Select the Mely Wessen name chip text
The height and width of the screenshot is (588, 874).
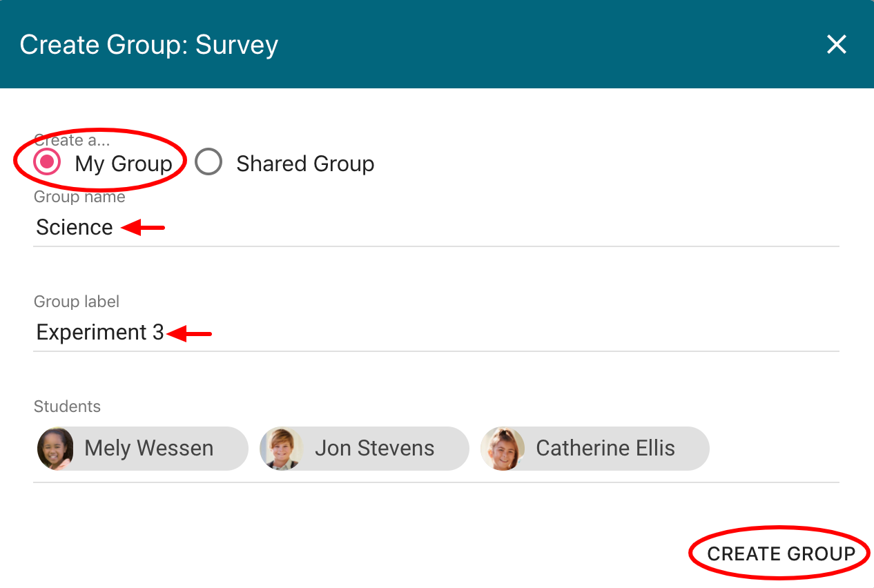[x=148, y=449]
